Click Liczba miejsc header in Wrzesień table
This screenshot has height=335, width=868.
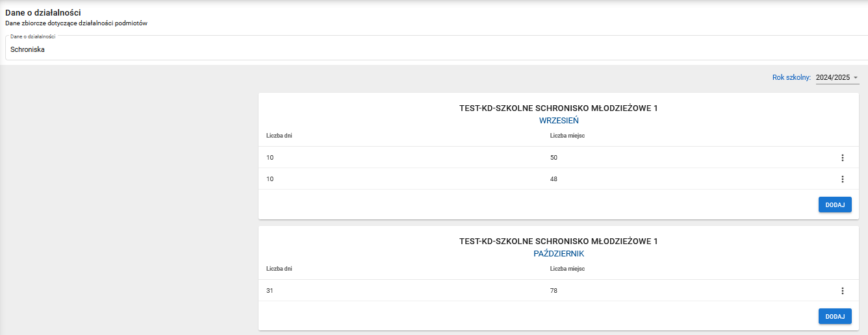pos(568,136)
